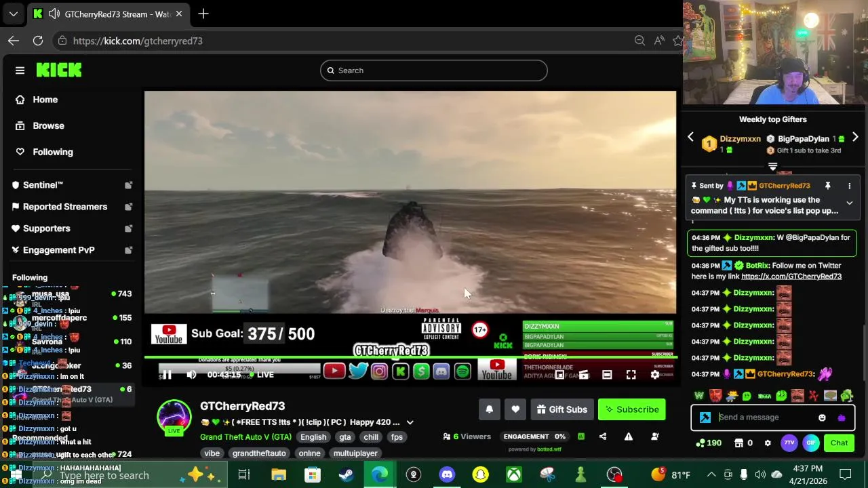
Task: Open the Grand Theft Auto V (GTA) category link
Action: click(245, 437)
